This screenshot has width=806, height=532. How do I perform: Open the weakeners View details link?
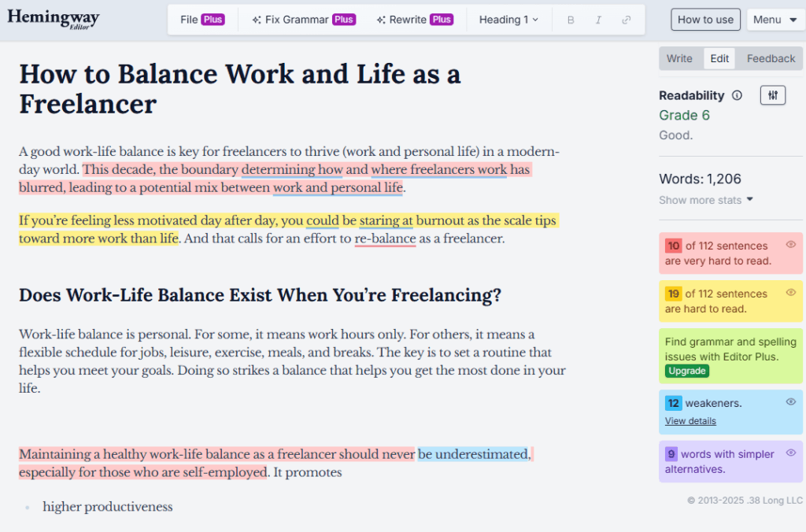point(690,421)
